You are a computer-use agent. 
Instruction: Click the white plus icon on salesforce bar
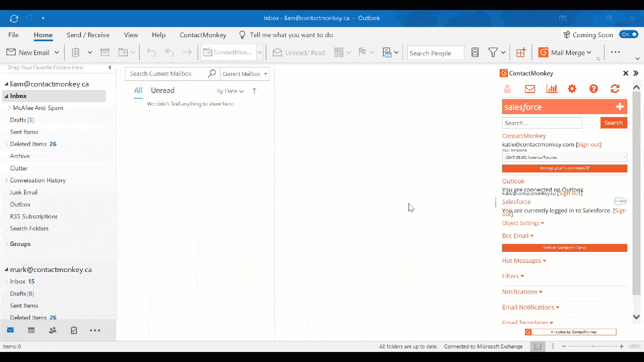pyautogui.click(x=620, y=107)
